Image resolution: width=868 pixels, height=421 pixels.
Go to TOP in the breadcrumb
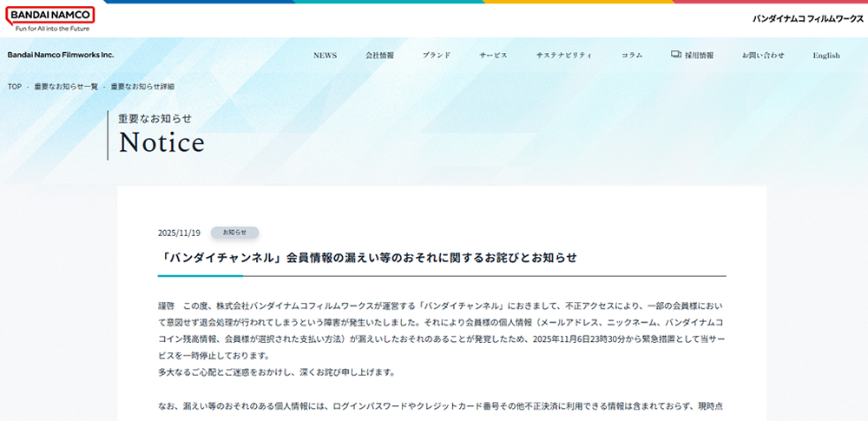pos(14,87)
